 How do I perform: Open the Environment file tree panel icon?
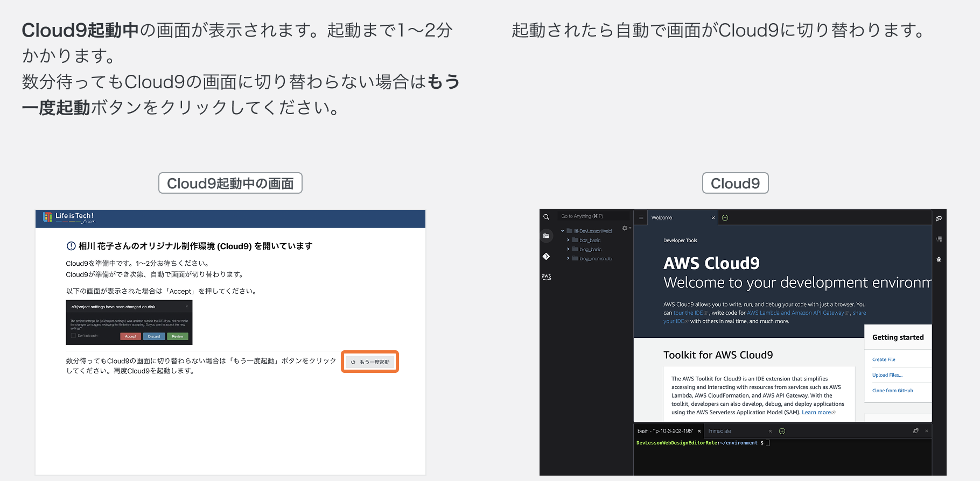546,236
